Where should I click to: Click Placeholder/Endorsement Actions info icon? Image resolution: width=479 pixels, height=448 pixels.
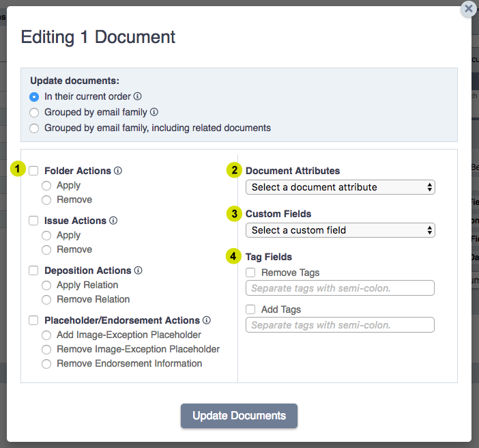(207, 320)
